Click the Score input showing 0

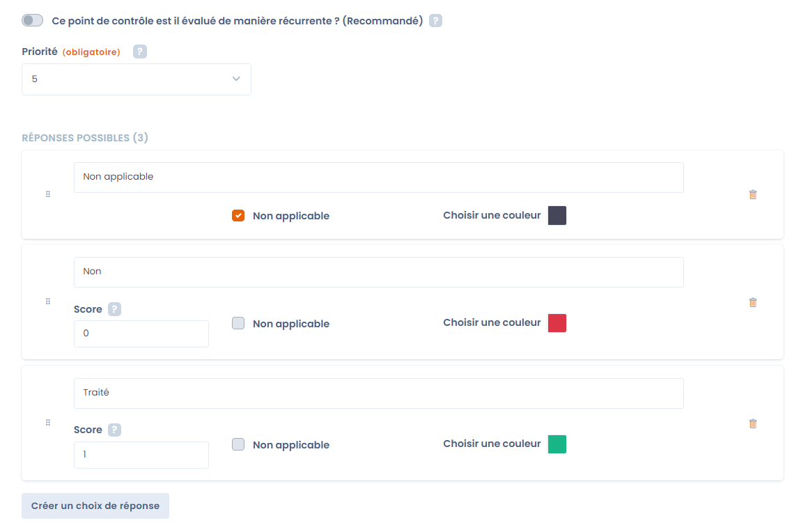[x=141, y=334]
